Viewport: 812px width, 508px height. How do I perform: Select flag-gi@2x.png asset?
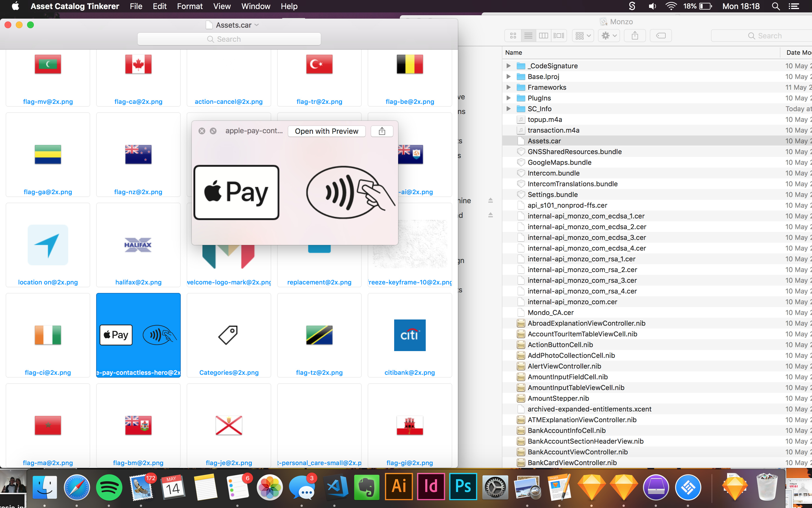click(x=410, y=425)
